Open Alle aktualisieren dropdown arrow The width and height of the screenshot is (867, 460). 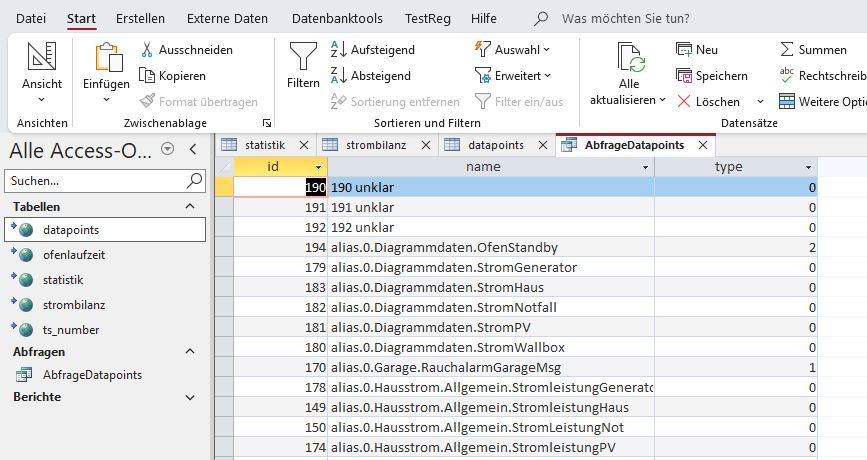662,100
